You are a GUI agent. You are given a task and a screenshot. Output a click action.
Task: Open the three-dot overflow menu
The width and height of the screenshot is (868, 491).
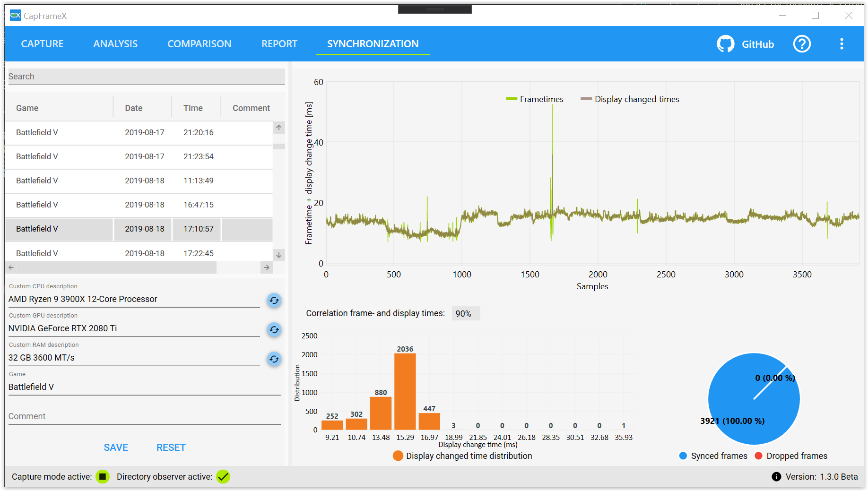[842, 44]
